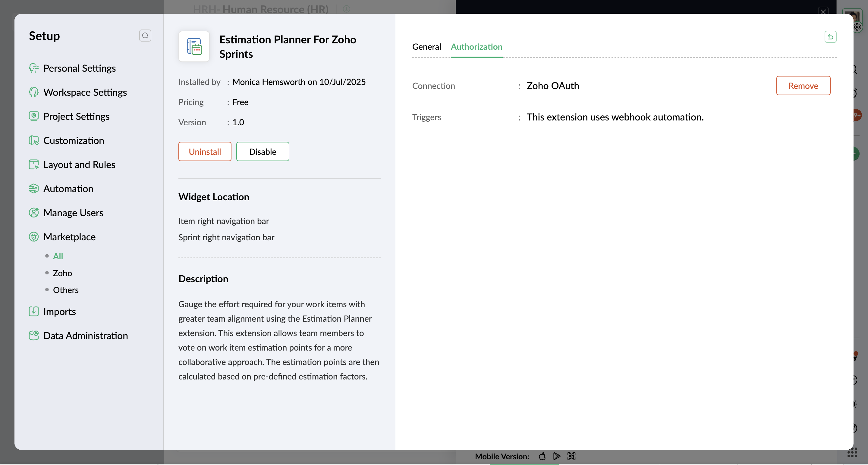Click the version value '1.0'
This screenshot has width=868, height=465.
pos(238,122)
